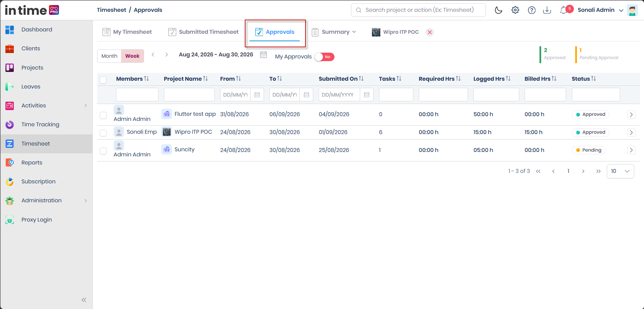This screenshot has width=644, height=309.
Task: Click the download icon in header
Action: coord(547,10)
